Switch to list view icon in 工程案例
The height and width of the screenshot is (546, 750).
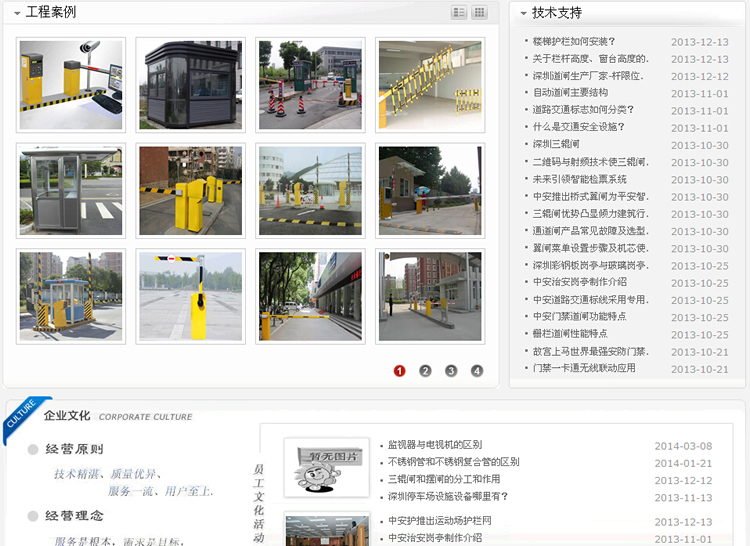(x=459, y=12)
